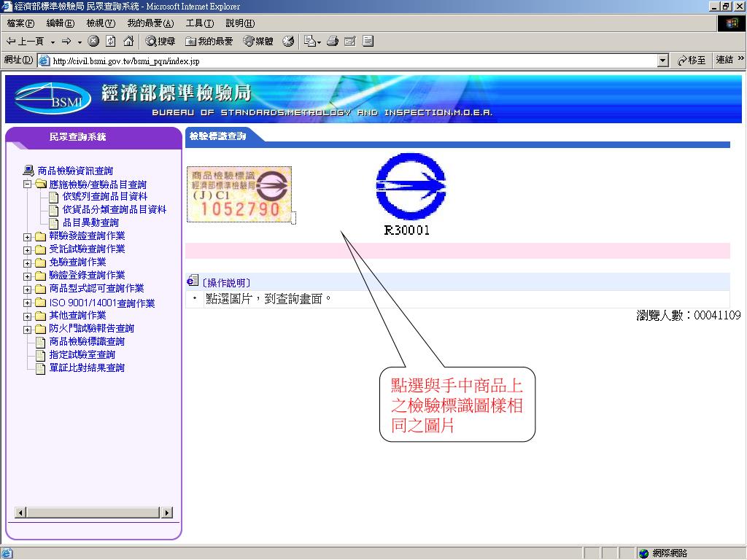Screen dimensions: 747x560
Task: Open the Search (搜尋) toolbar button
Action: [x=160, y=42]
